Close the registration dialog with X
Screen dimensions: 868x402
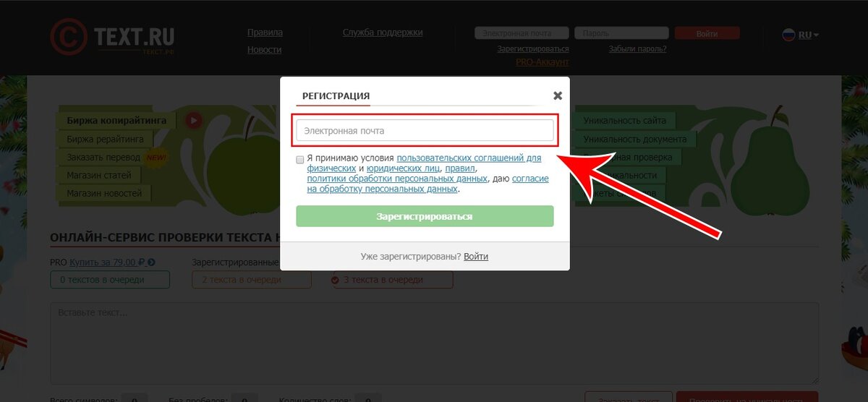[558, 95]
